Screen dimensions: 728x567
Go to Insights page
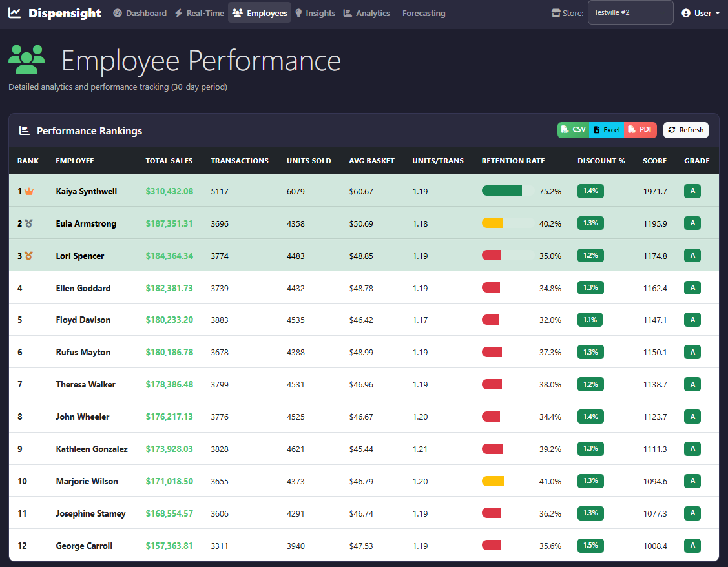tap(315, 13)
